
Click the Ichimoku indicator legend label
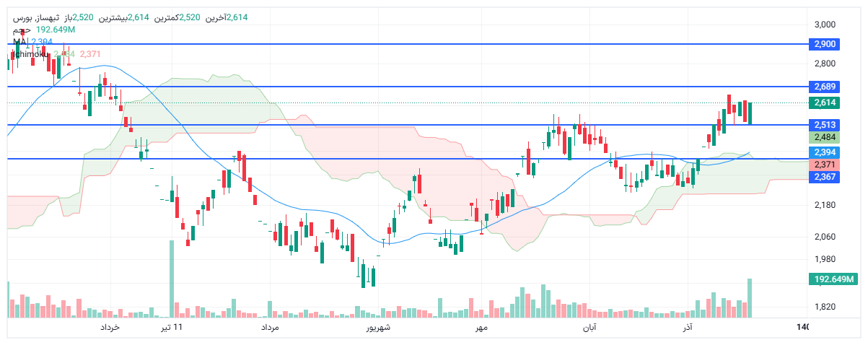click(x=32, y=54)
